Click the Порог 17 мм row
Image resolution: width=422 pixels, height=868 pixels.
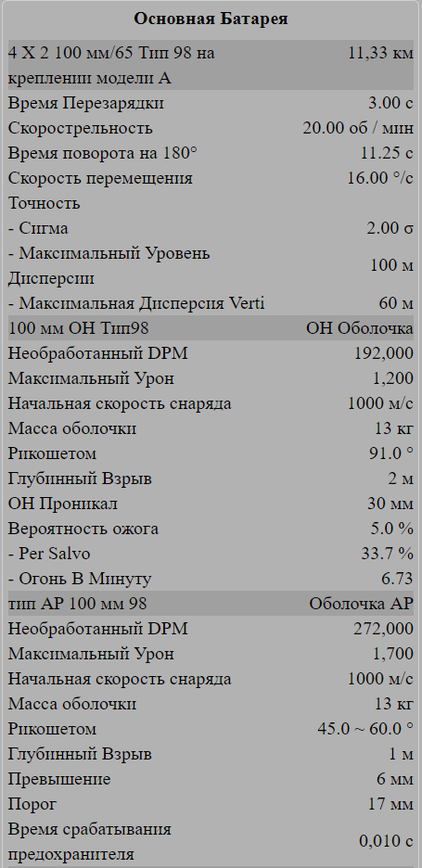pyautogui.click(x=211, y=804)
